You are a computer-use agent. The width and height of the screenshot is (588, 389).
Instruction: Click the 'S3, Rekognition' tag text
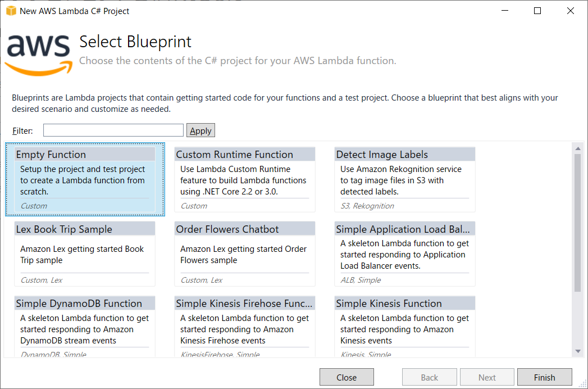click(367, 206)
